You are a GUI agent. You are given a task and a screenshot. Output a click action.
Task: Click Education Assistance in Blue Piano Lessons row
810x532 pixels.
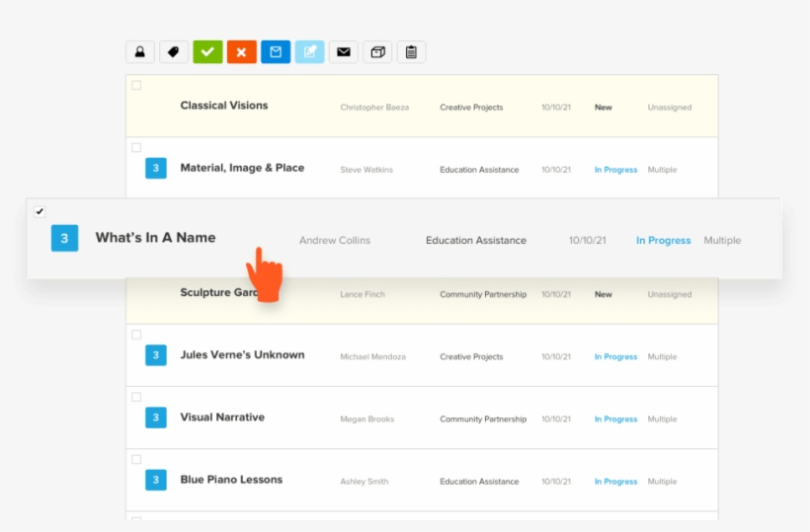479,482
